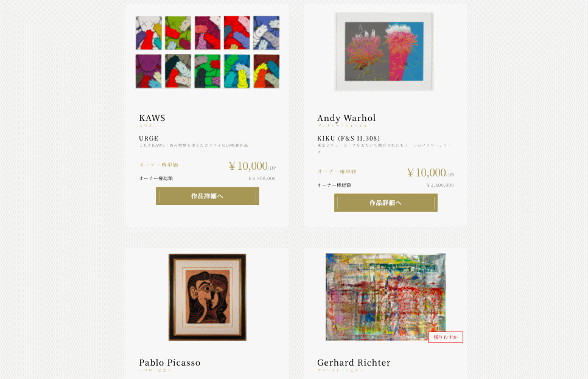Click the bright green KAWS print in bottom row
The image size is (588, 379).
click(x=208, y=71)
